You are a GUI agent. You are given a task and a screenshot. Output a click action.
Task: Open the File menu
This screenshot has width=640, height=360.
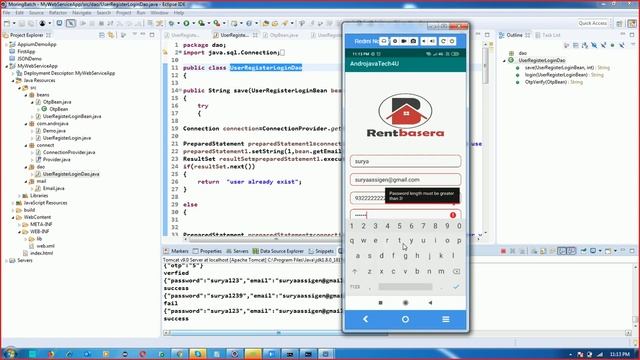pyautogui.click(x=7, y=13)
